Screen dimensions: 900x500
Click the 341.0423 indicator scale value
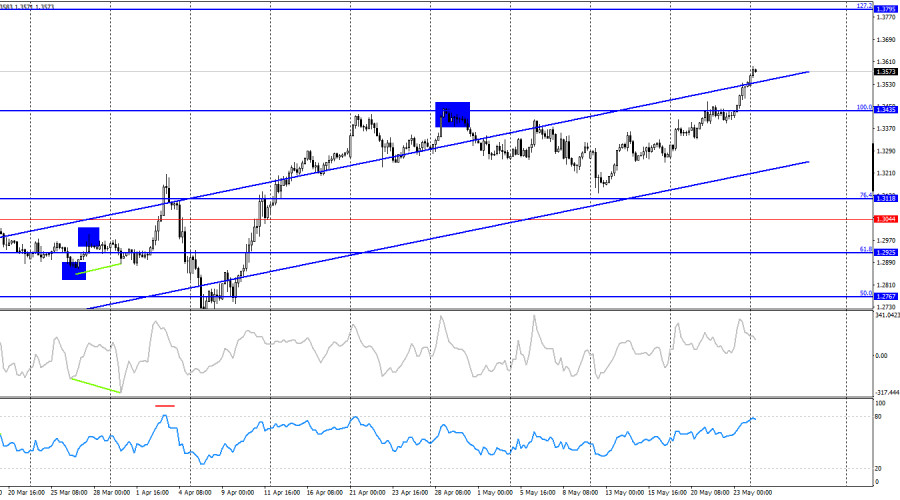click(887, 316)
